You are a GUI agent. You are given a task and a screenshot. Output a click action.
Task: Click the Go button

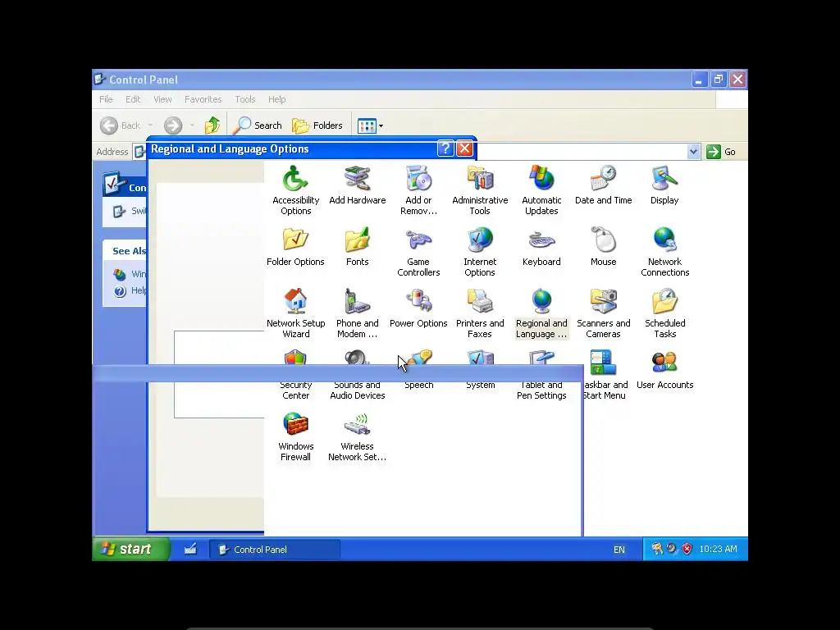coord(721,152)
